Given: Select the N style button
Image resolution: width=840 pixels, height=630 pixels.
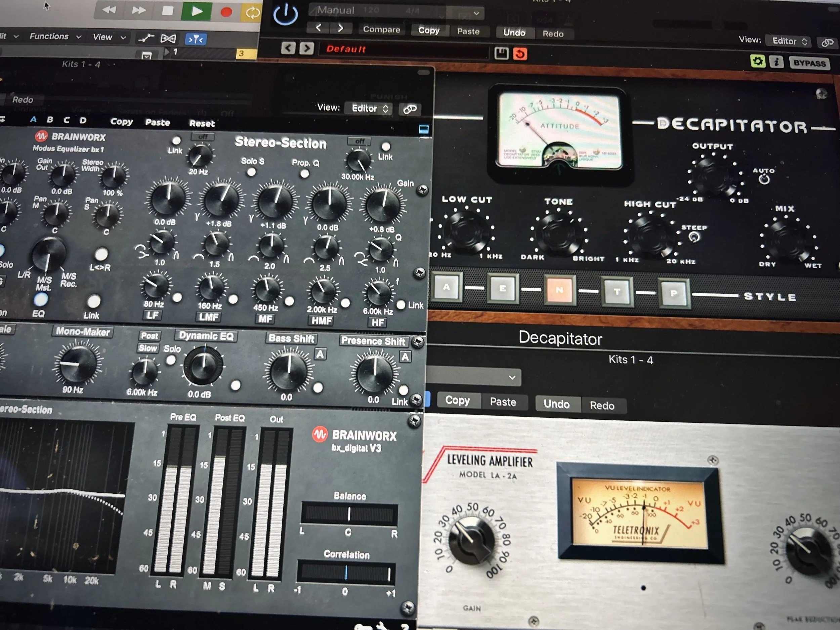Looking at the screenshot, I should pyautogui.click(x=559, y=290).
